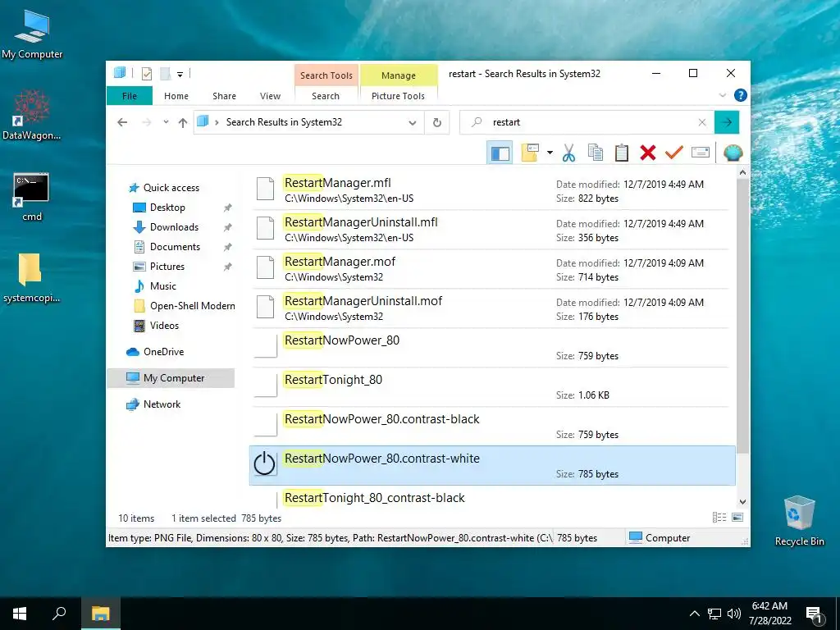Image resolution: width=840 pixels, height=630 pixels.
Task: Switch to the Home ribbon tab
Action: click(176, 96)
